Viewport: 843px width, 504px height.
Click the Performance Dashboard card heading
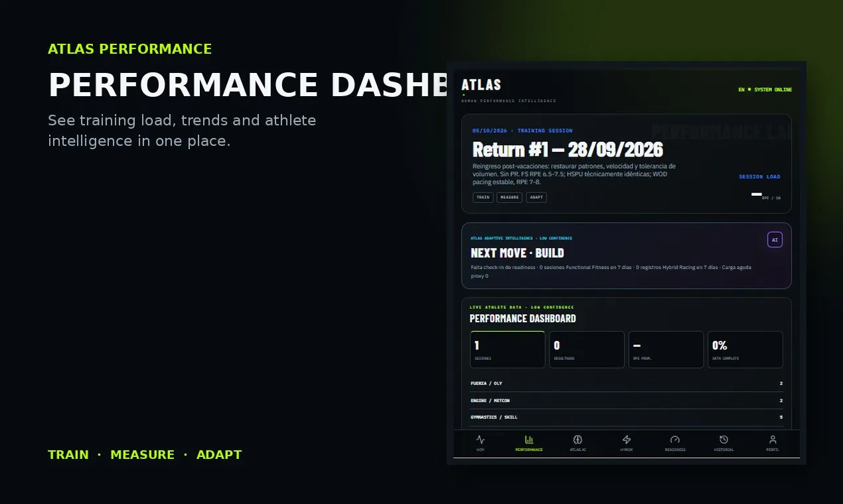[522, 318]
